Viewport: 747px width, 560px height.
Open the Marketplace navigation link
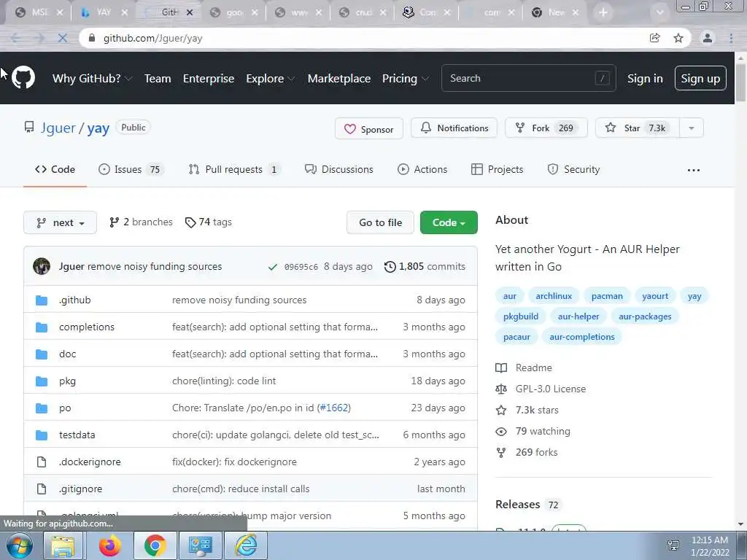pos(338,79)
